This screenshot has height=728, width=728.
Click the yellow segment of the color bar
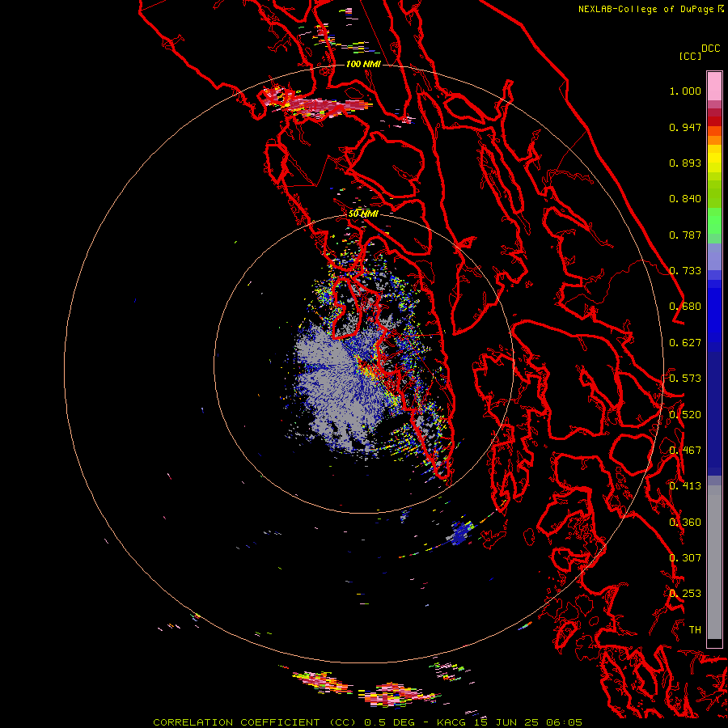pyautogui.click(x=714, y=159)
